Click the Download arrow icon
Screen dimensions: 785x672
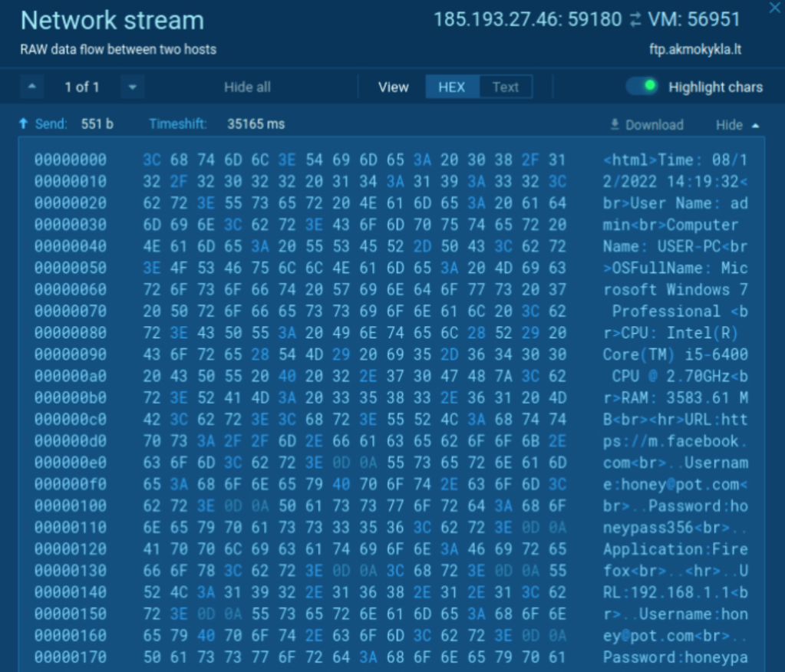[x=614, y=124]
